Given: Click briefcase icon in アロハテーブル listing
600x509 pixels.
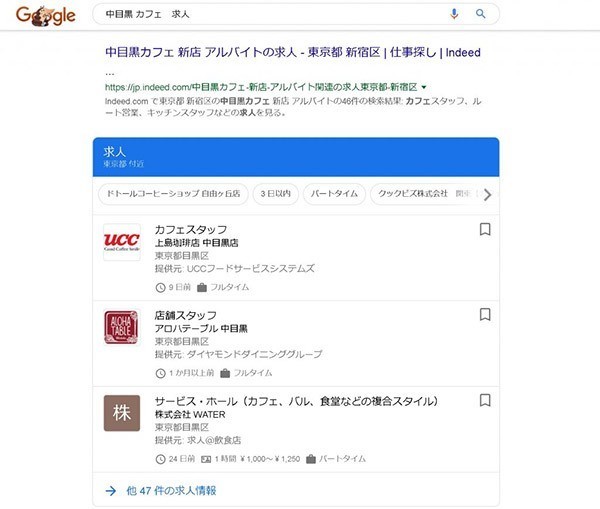Looking at the screenshot, I should click(225, 373).
